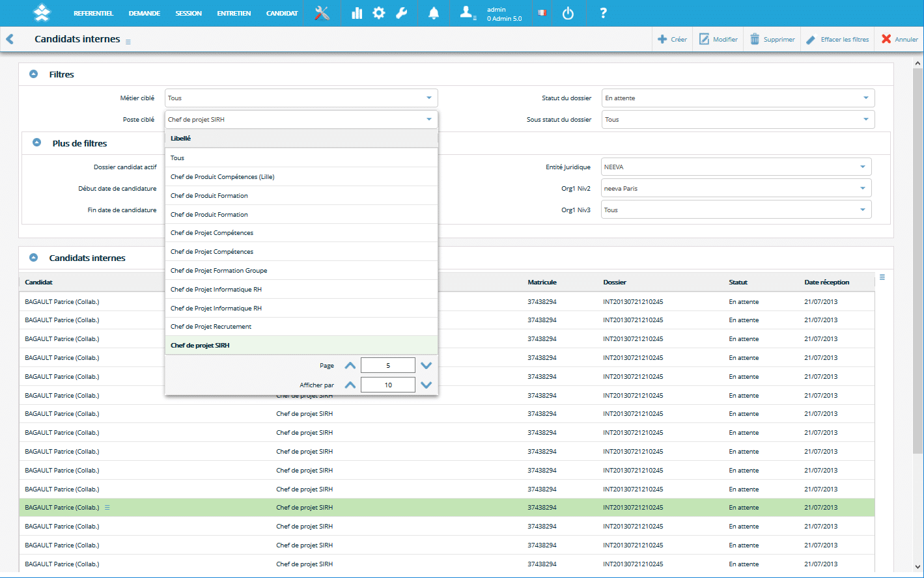The image size is (924, 578).
Task: Increase the Page number with the up chevron
Action: coord(350,366)
